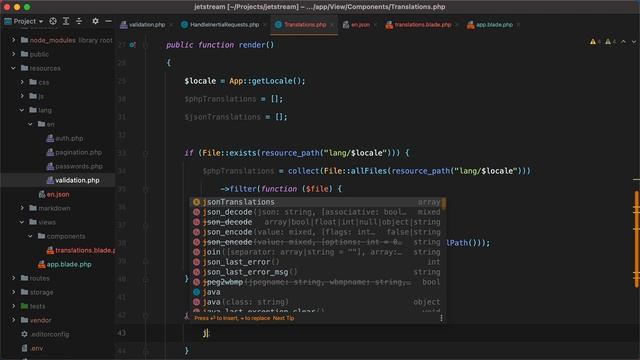Screen dimensions: 640x360
Task: Expand the markdown folder
Action: point(22,208)
